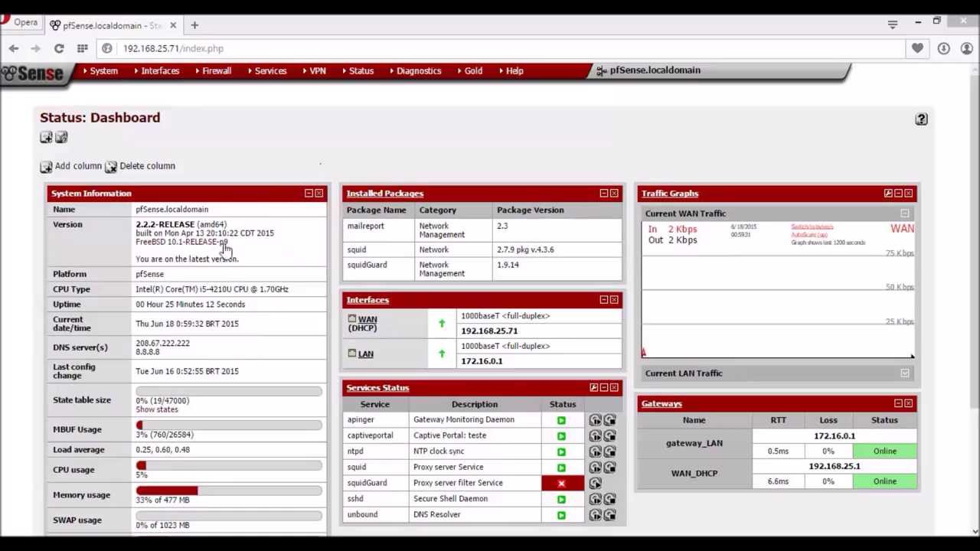Minimize the System Information widget
The width and height of the screenshot is (980, 551).
(x=309, y=194)
